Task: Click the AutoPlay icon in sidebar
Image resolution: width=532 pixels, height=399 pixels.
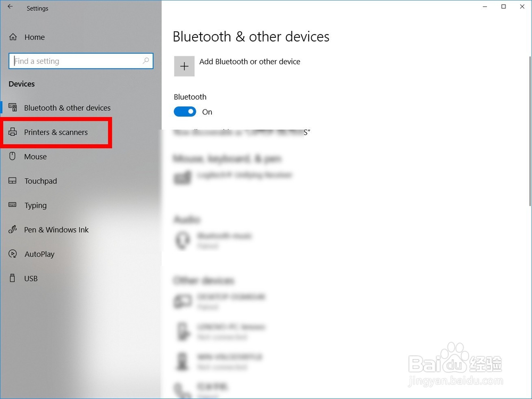Action: 13,254
